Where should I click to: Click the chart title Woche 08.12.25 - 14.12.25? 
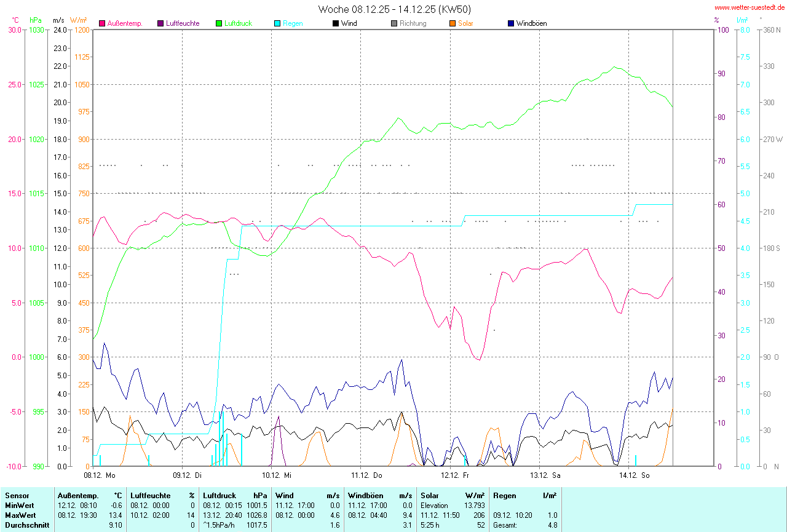pyautogui.click(x=395, y=9)
